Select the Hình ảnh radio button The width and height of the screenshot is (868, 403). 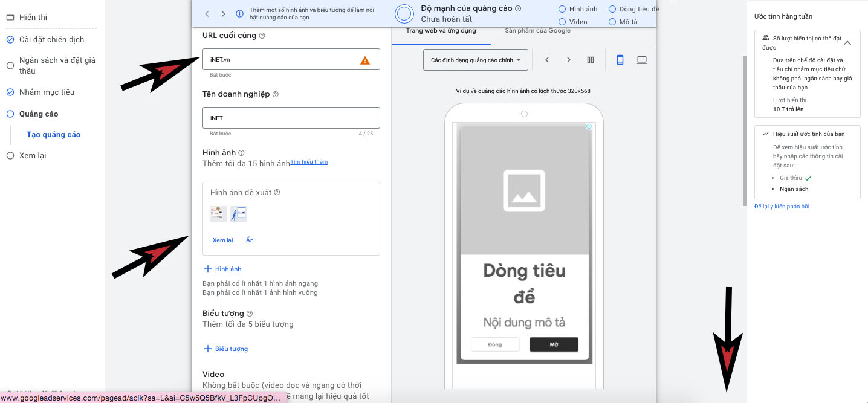[x=563, y=8]
